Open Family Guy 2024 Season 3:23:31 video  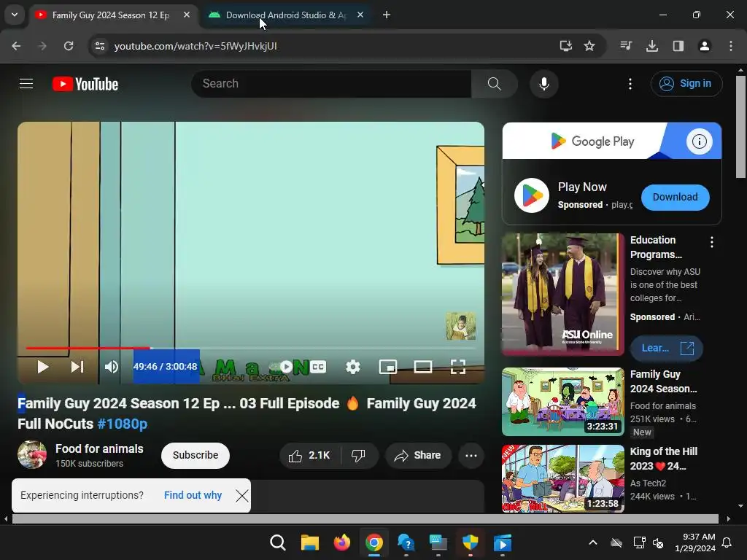coord(562,402)
